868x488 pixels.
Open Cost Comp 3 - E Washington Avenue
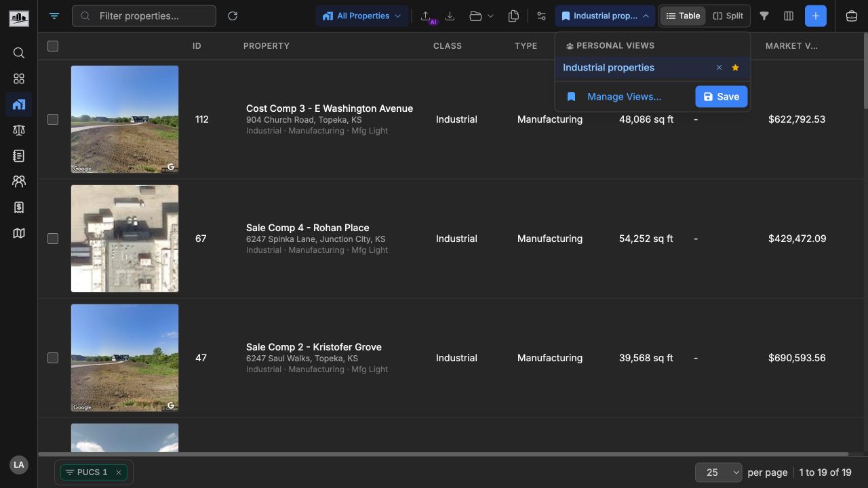pos(330,108)
